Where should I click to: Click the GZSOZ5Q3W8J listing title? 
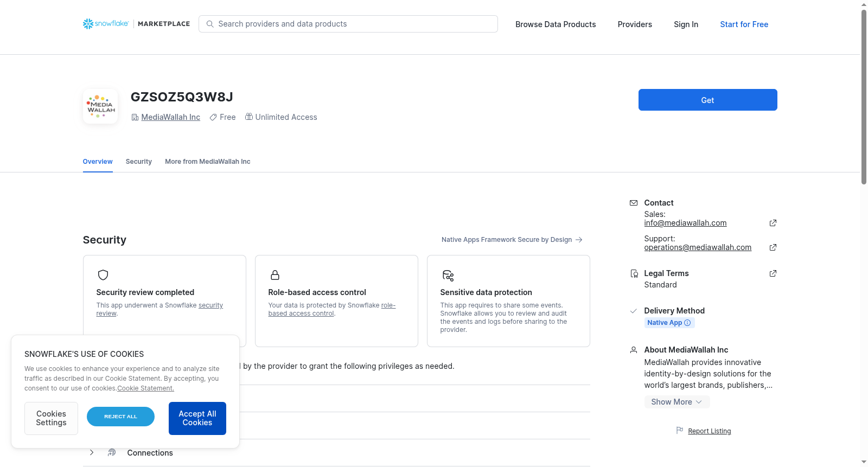(x=182, y=97)
